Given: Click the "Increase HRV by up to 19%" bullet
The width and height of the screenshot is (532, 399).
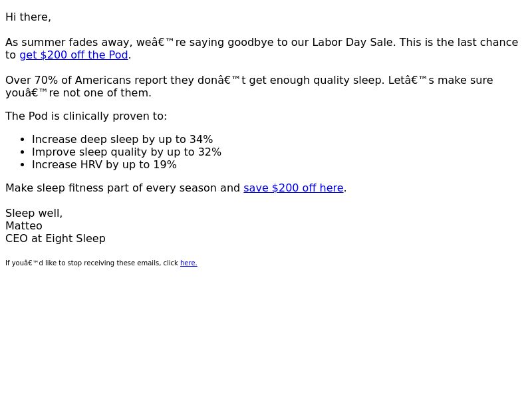Looking at the screenshot, I should (104, 165).
